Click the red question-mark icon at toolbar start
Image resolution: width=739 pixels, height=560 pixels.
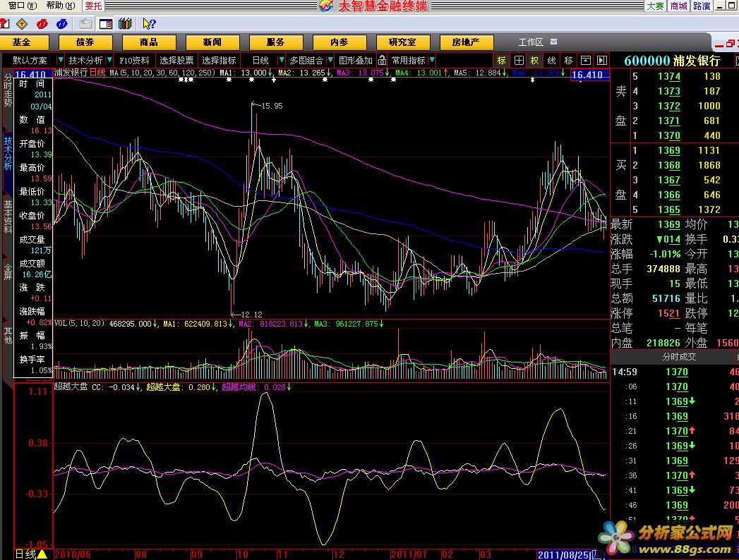click(x=4, y=23)
